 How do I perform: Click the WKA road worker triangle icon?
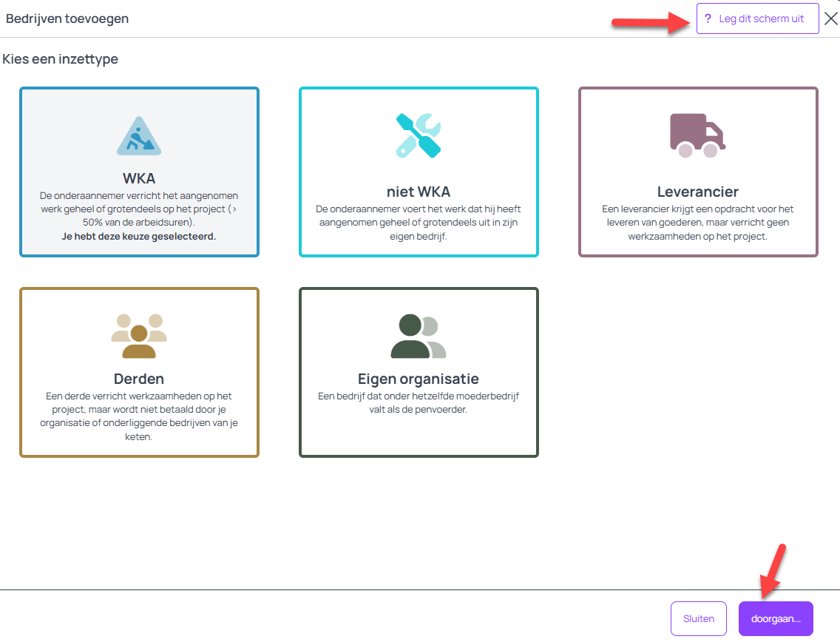(x=139, y=136)
